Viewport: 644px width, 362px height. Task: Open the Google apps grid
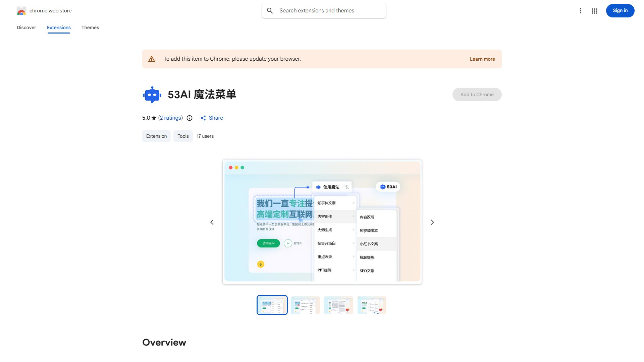595,11
